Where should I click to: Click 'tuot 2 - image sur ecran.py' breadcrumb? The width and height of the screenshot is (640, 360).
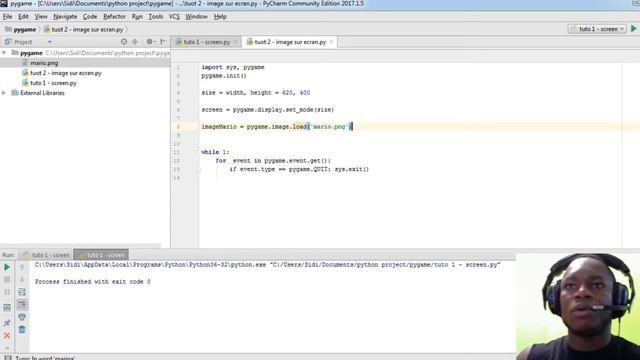[84, 29]
